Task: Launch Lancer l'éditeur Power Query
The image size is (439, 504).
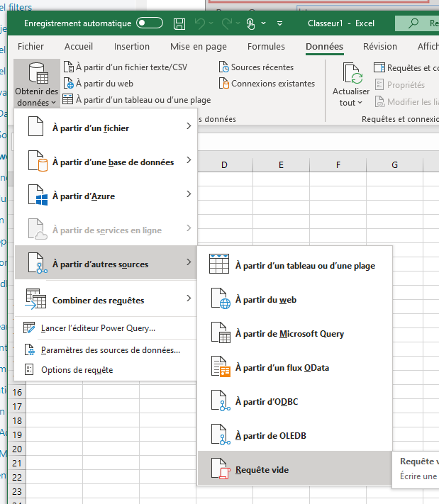Action: [x=98, y=328]
